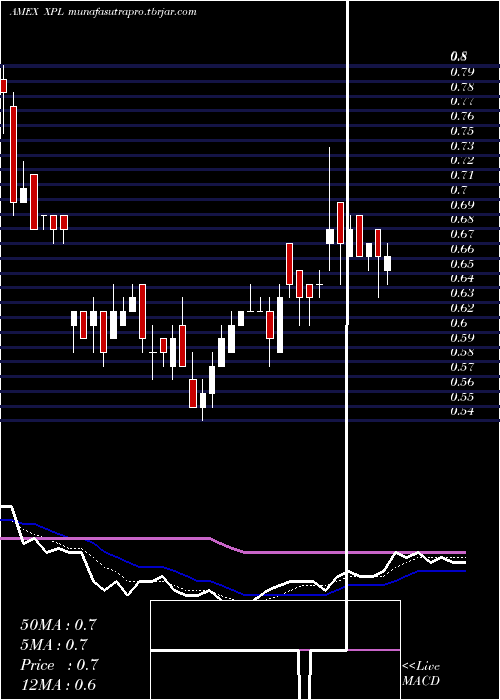Select the 0.6 price axis label
The image size is (500, 700).
[458, 323]
